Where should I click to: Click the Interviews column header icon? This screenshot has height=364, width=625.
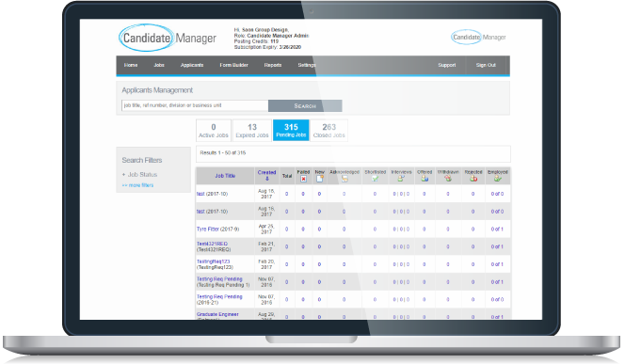401,179
